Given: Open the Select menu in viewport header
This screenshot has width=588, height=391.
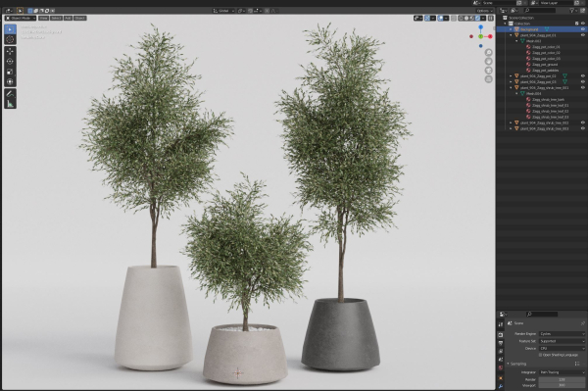Looking at the screenshot, I should [x=56, y=18].
